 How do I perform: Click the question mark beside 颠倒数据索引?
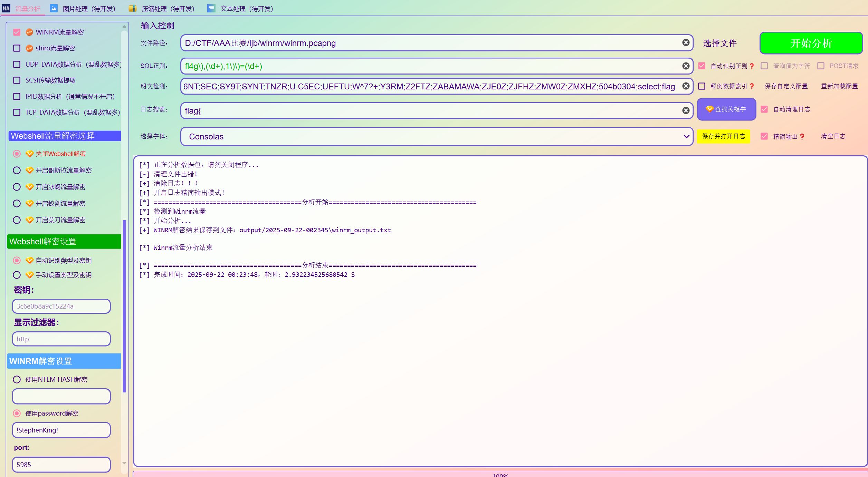click(x=752, y=86)
